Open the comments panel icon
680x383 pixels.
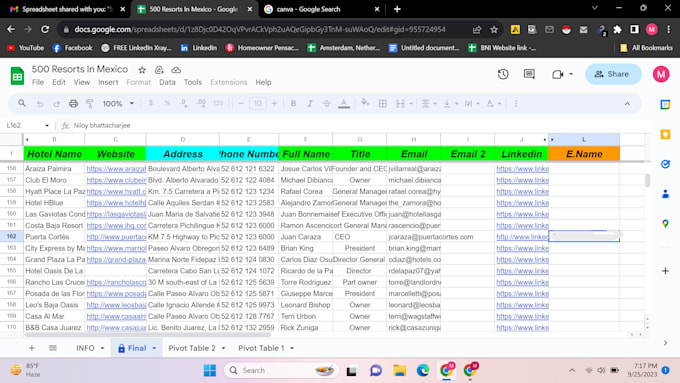pos(529,74)
